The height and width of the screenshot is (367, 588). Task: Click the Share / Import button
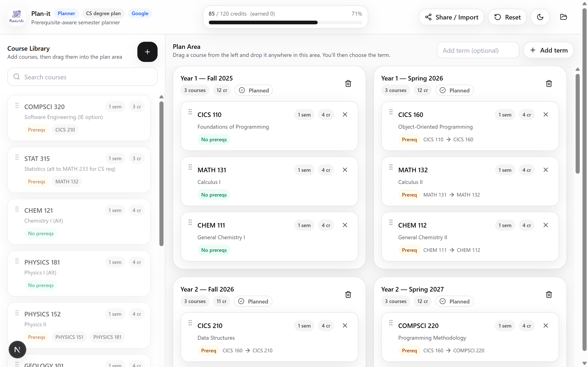pos(451,17)
